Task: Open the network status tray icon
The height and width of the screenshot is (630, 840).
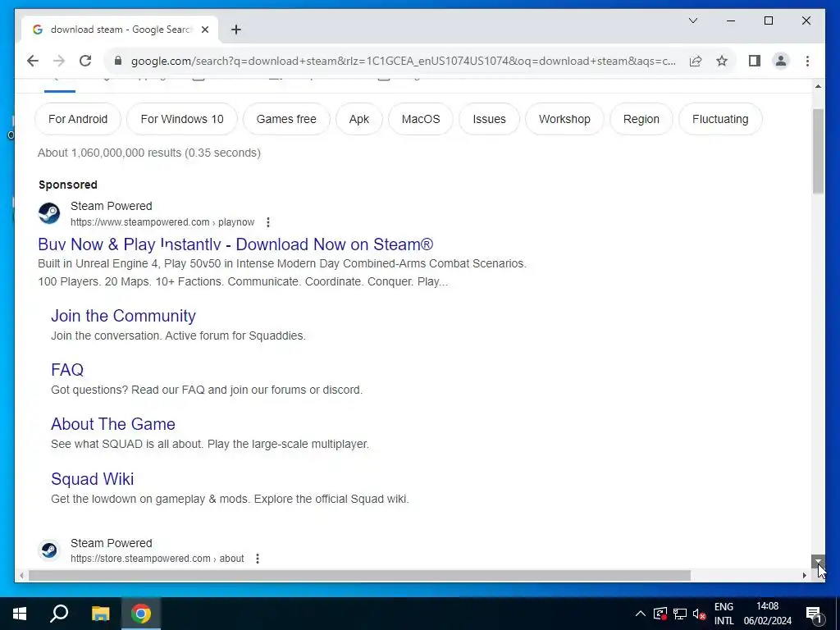Action: (x=680, y=614)
